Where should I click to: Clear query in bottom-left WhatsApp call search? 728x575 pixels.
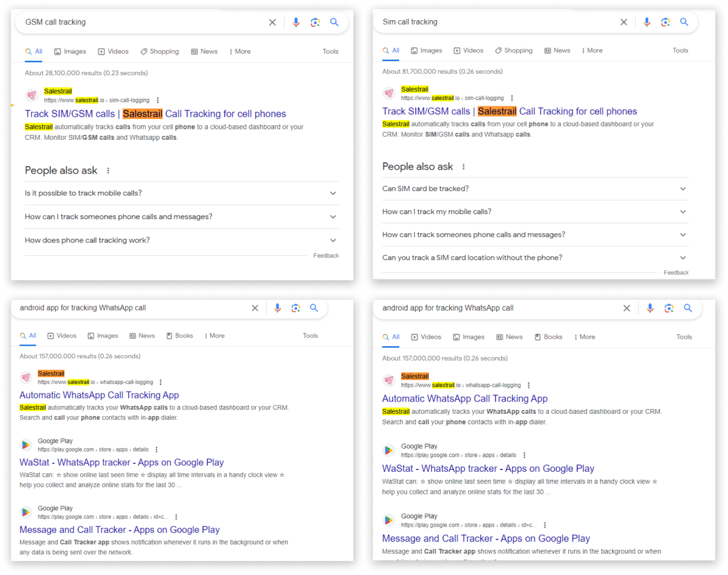pyautogui.click(x=255, y=308)
